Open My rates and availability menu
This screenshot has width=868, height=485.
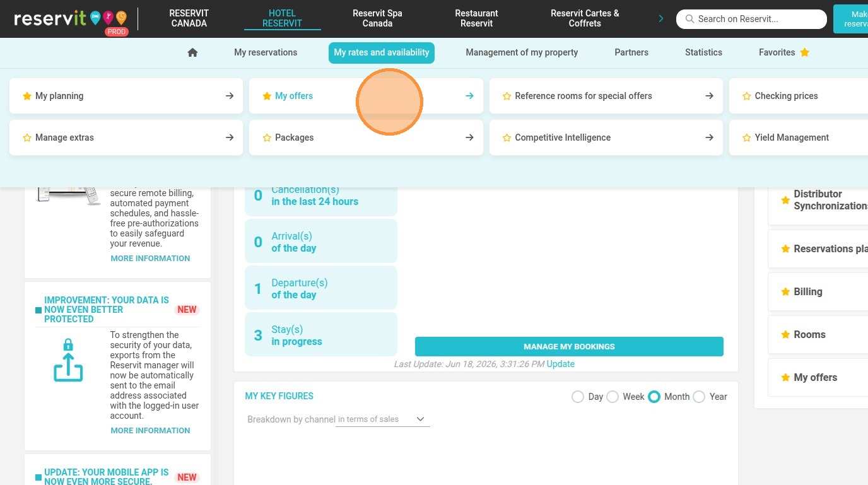(382, 52)
